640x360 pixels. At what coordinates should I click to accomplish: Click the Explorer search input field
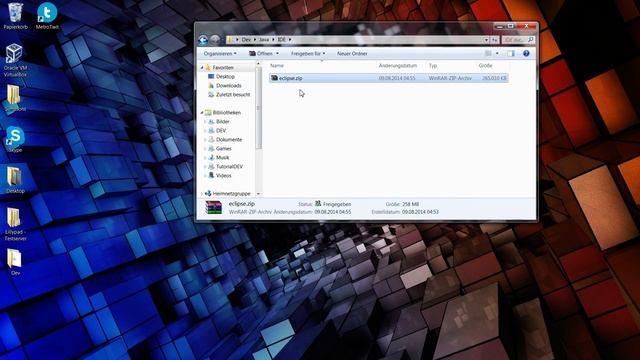[x=514, y=40]
